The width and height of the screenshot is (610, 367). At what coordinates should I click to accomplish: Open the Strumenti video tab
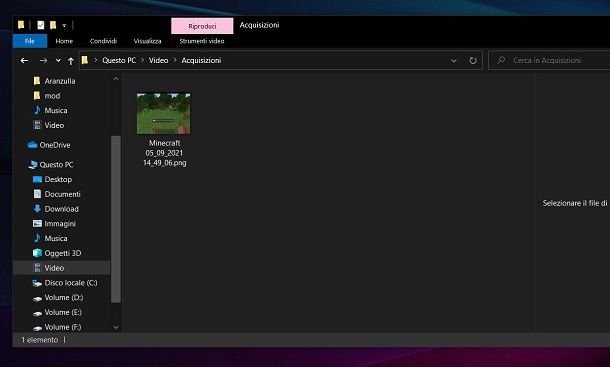click(202, 41)
